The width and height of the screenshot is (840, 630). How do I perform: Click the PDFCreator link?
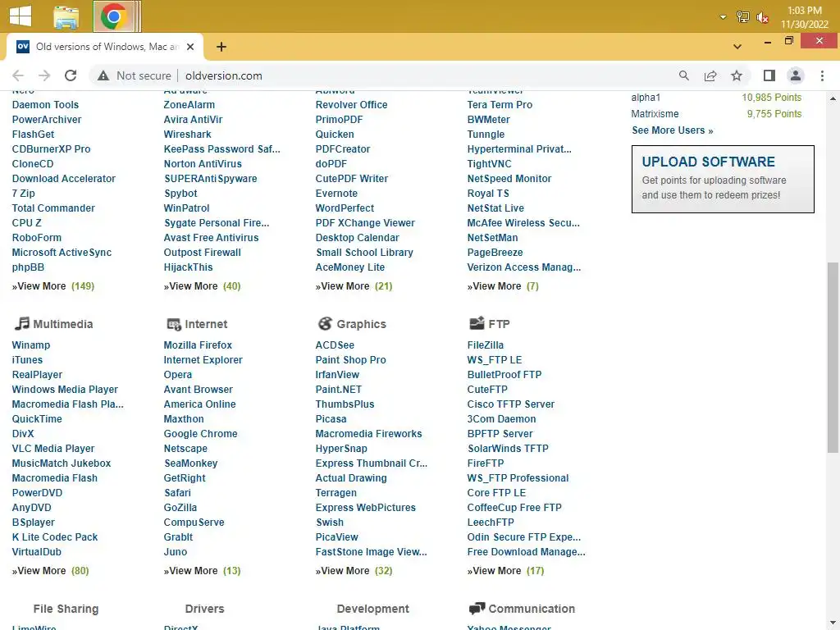[343, 149]
